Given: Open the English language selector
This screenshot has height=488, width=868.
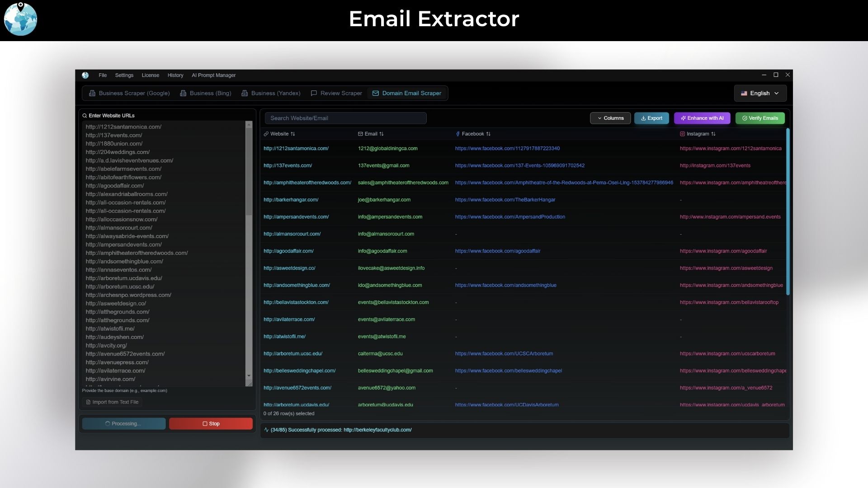Looking at the screenshot, I should tap(760, 93).
